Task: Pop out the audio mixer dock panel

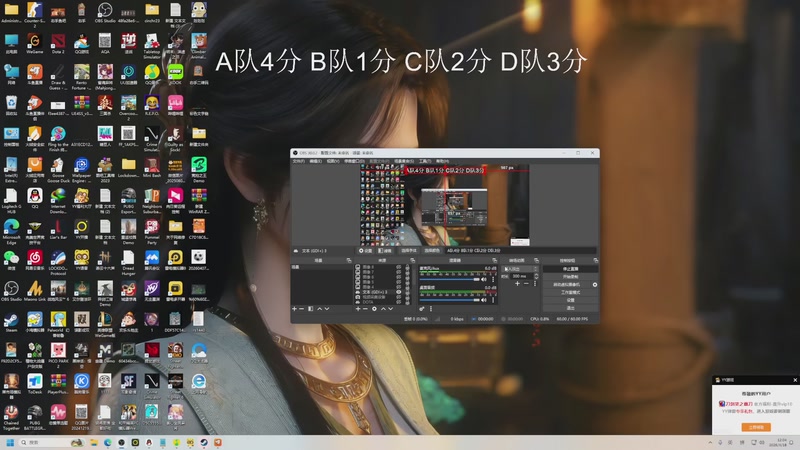Action: click(x=494, y=260)
